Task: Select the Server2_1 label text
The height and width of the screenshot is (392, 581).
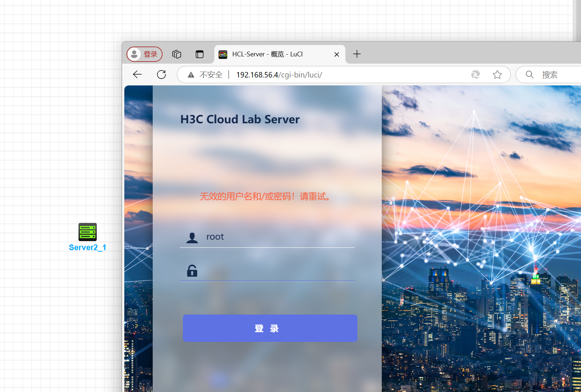Action: click(x=88, y=248)
